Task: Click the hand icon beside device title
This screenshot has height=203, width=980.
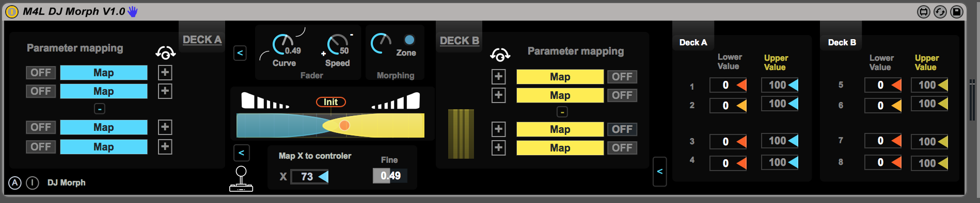Action: (x=133, y=11)
